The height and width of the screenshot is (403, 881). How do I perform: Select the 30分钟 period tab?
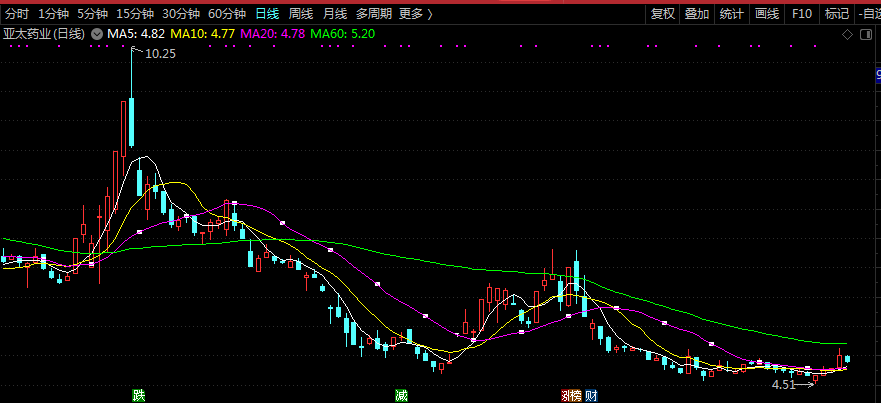point(181,14)
